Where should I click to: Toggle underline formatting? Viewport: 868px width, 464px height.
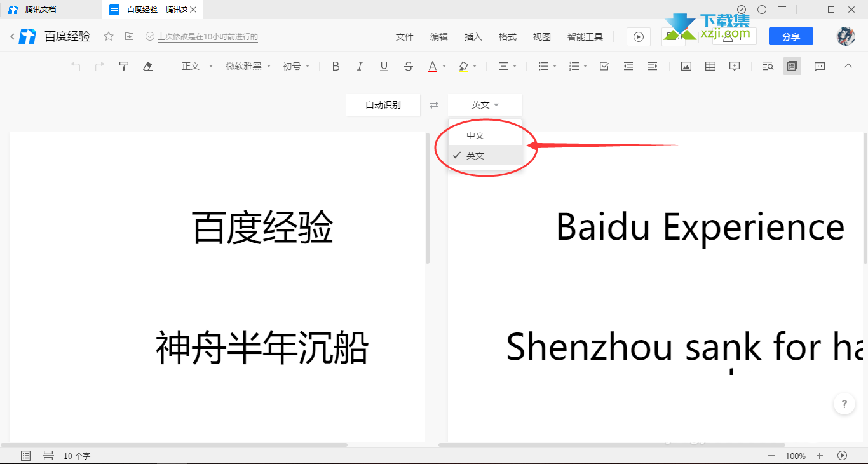[384, 66]
